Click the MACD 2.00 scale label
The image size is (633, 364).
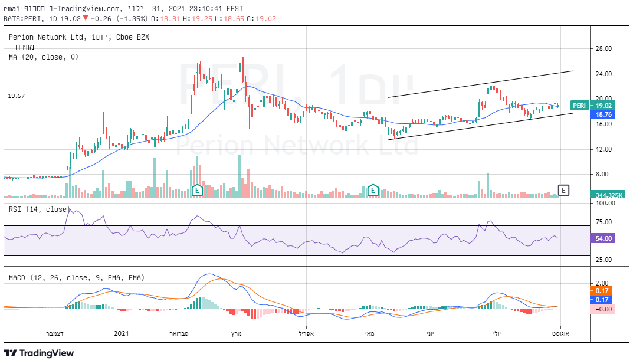[602, 283]
